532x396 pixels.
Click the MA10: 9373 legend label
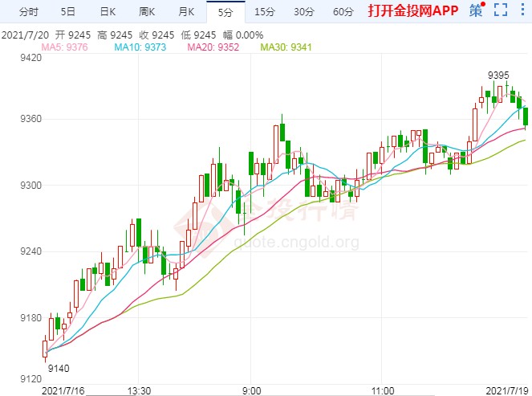140,48
